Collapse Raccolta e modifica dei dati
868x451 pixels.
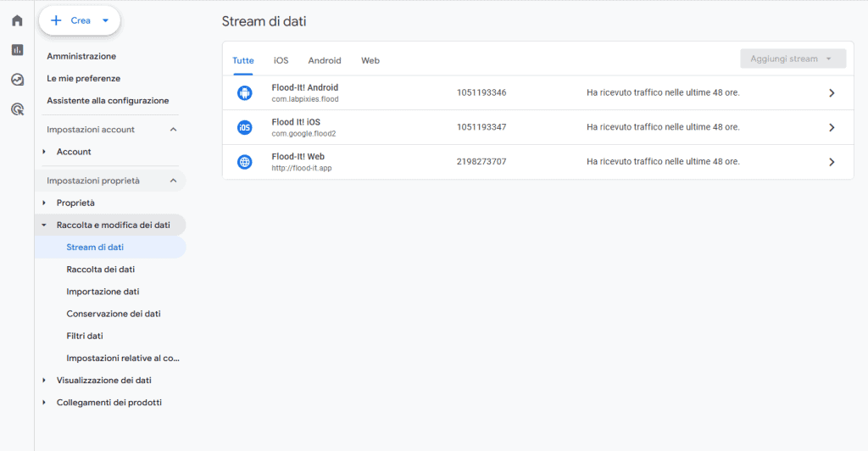[x=44, y=225]
